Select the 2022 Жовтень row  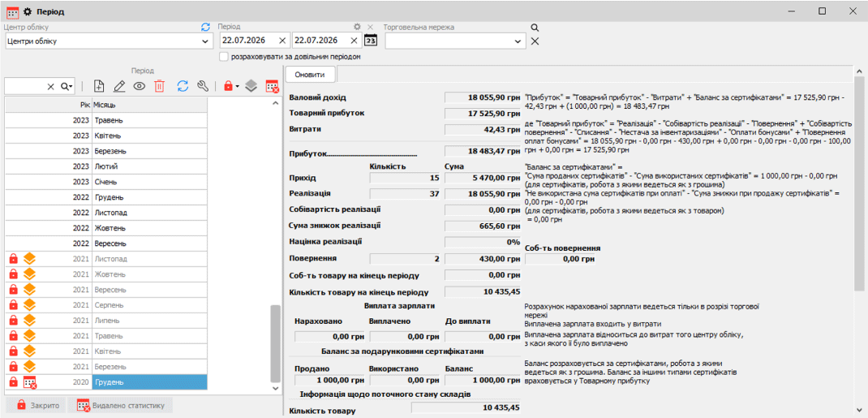[106, 228]
